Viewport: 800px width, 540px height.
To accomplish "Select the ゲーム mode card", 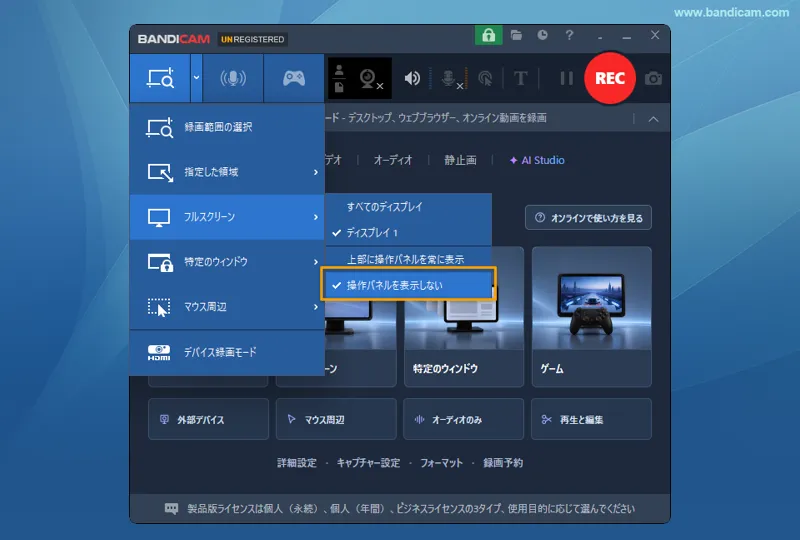I will pyautogui.click(x=591, y=316).
